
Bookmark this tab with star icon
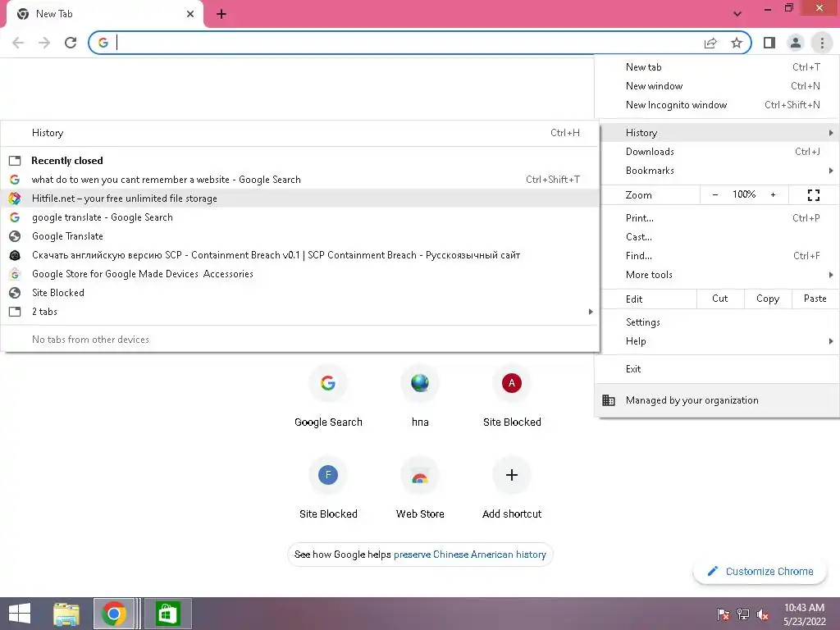click(737, 43)
